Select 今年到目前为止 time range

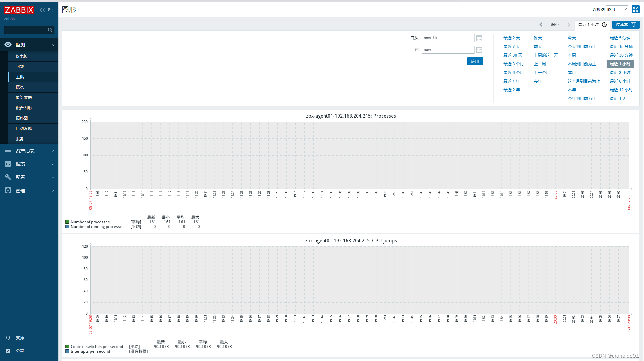[x=582, y=99]
